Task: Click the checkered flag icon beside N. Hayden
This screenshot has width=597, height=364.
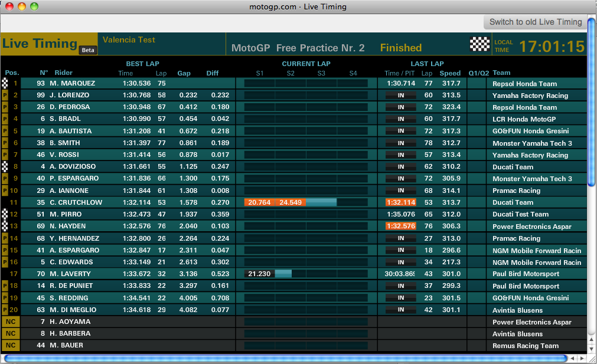Action: (x=5, y=227)
